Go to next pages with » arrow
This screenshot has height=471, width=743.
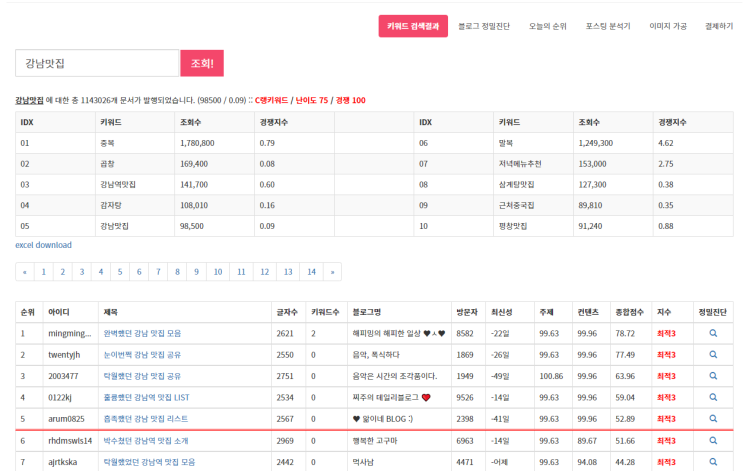pyautogui.click(x=333, y=271)
